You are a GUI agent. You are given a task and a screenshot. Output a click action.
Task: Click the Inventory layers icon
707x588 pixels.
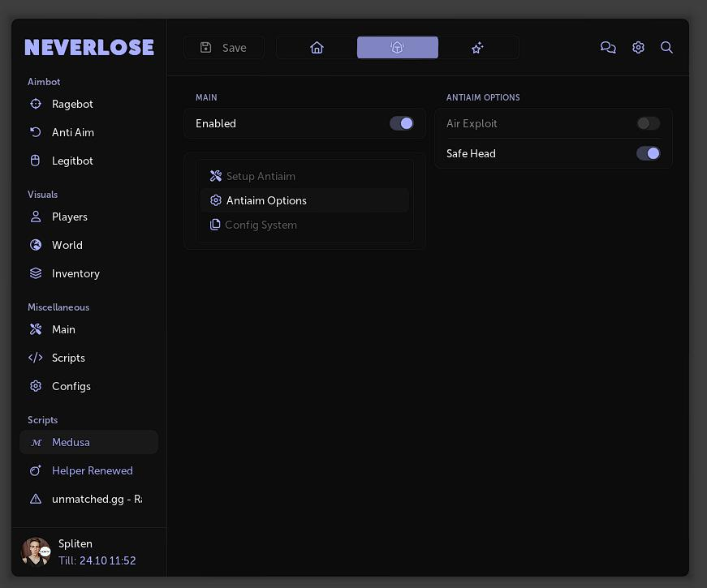tap(36, 273)
